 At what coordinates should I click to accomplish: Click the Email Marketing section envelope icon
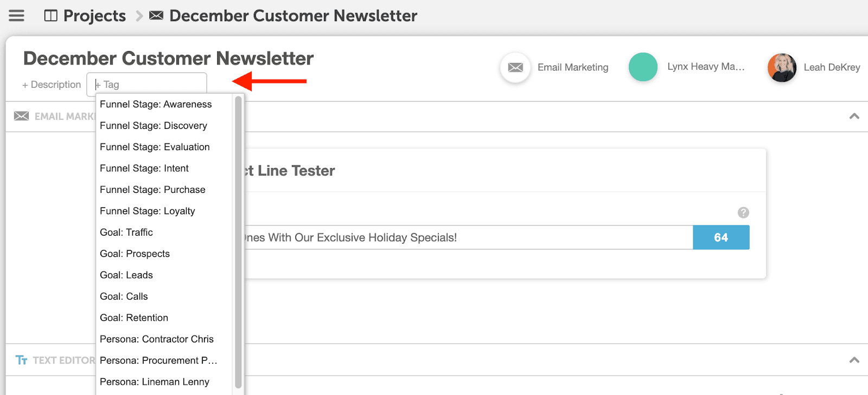tap(21, 116)
